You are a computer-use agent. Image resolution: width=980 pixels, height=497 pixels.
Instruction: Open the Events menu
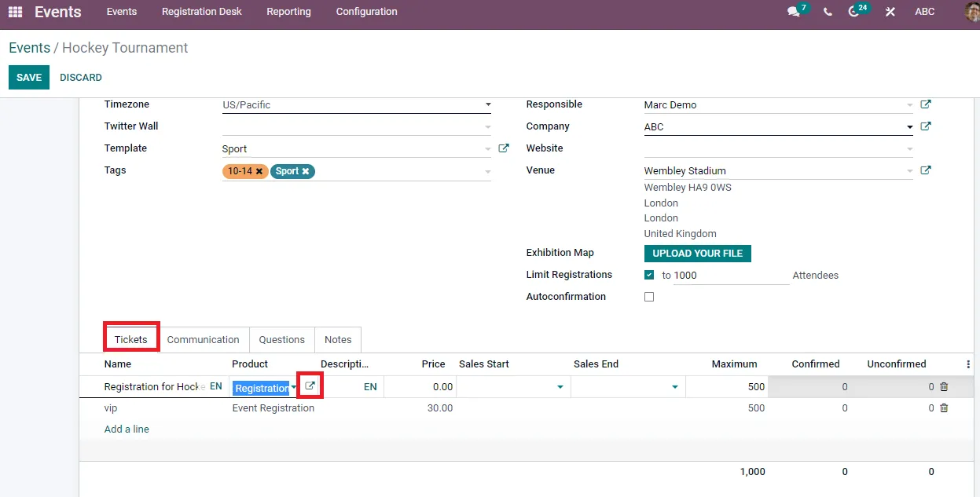pyautogui.click(x=122, y=12)
